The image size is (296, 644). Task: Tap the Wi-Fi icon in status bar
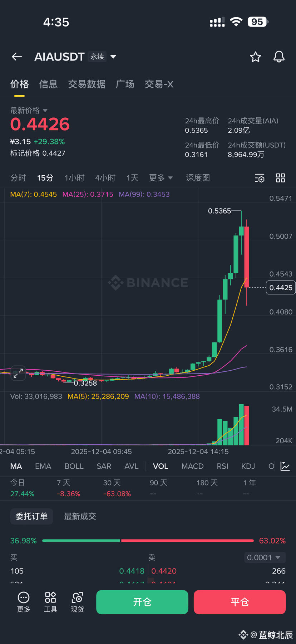[x=236, y=21]
